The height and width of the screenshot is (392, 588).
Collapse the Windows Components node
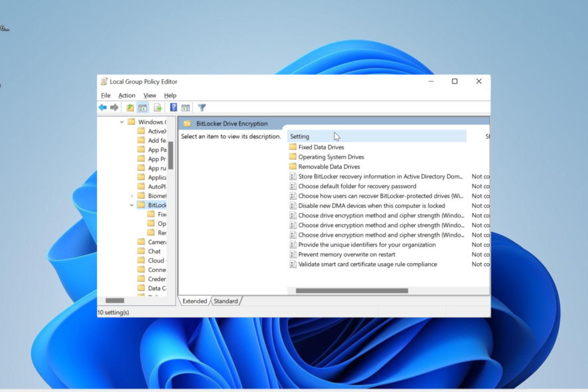(121, 122)
